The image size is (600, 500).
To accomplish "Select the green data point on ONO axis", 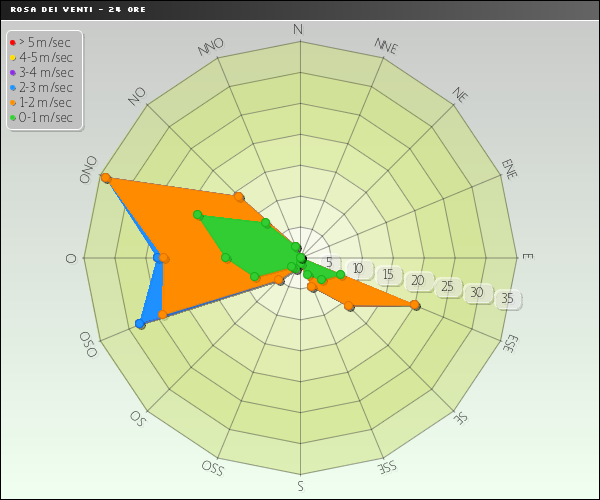I will 198,215.
